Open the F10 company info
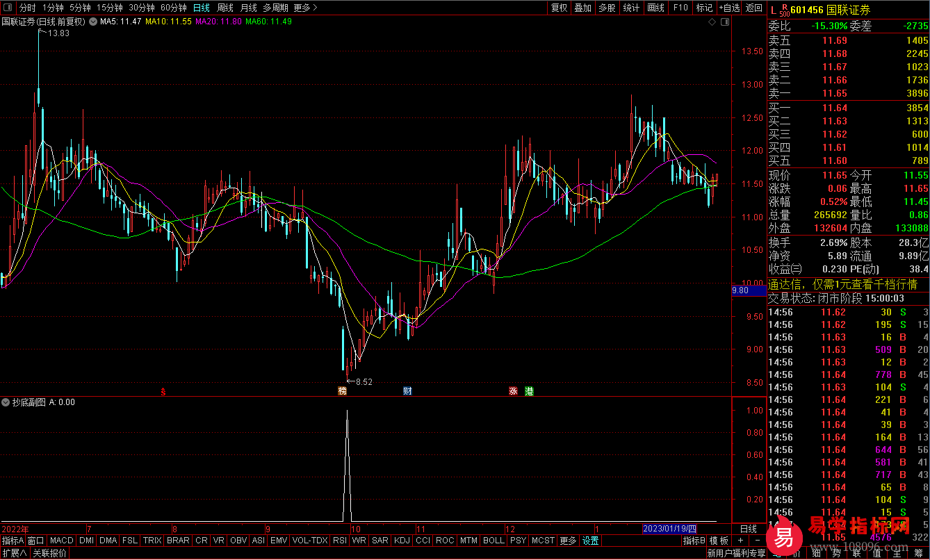930x560 pixels. (x=680, y=8)
